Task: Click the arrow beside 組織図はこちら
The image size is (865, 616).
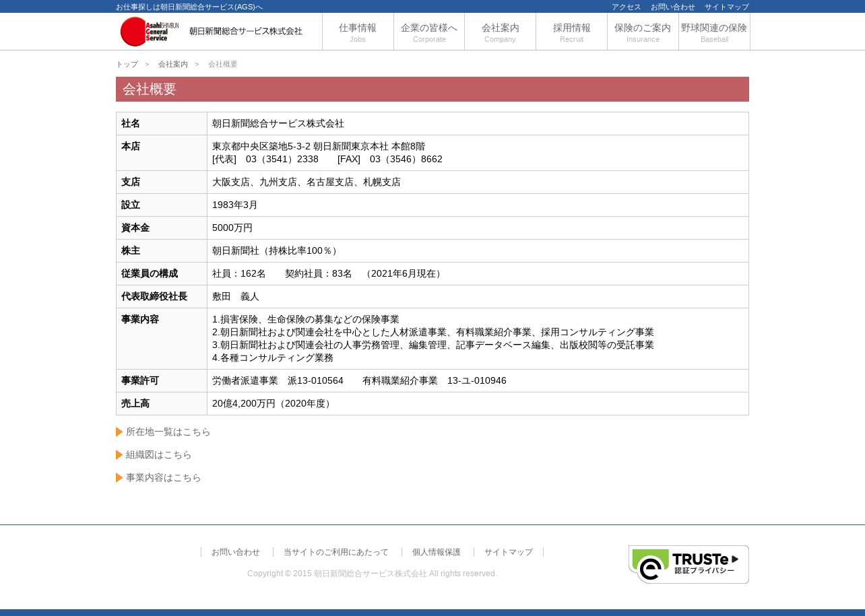Action: [119, 455]
